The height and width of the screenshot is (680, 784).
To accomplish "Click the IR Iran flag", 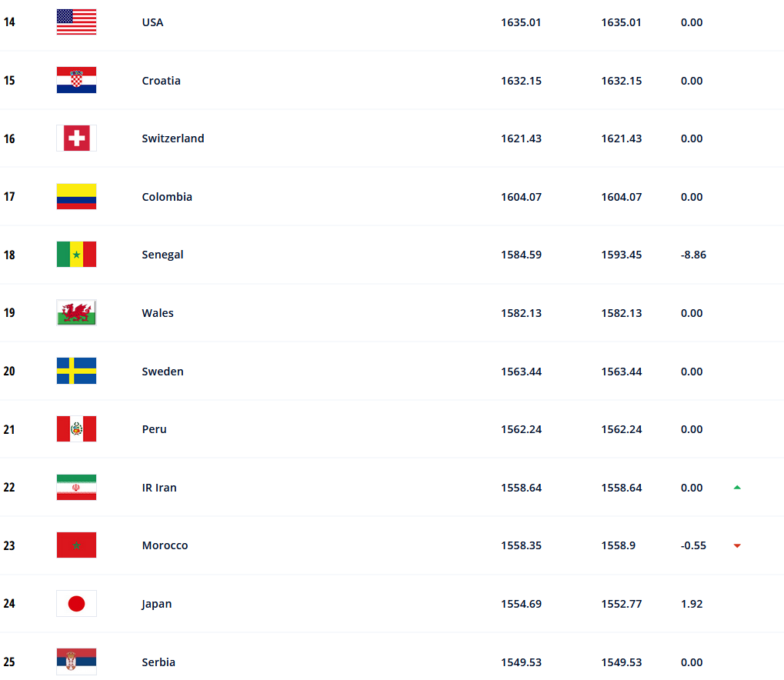I will [76, 488].
